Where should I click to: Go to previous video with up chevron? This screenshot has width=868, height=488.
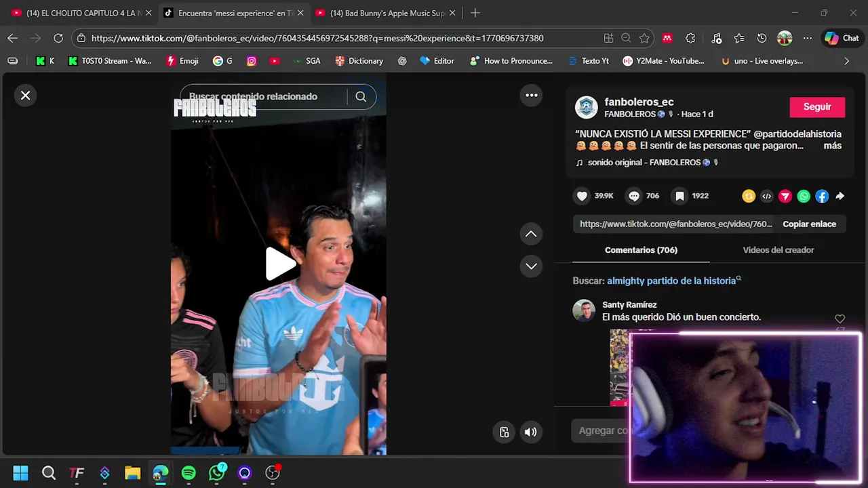tap(531, 234)
